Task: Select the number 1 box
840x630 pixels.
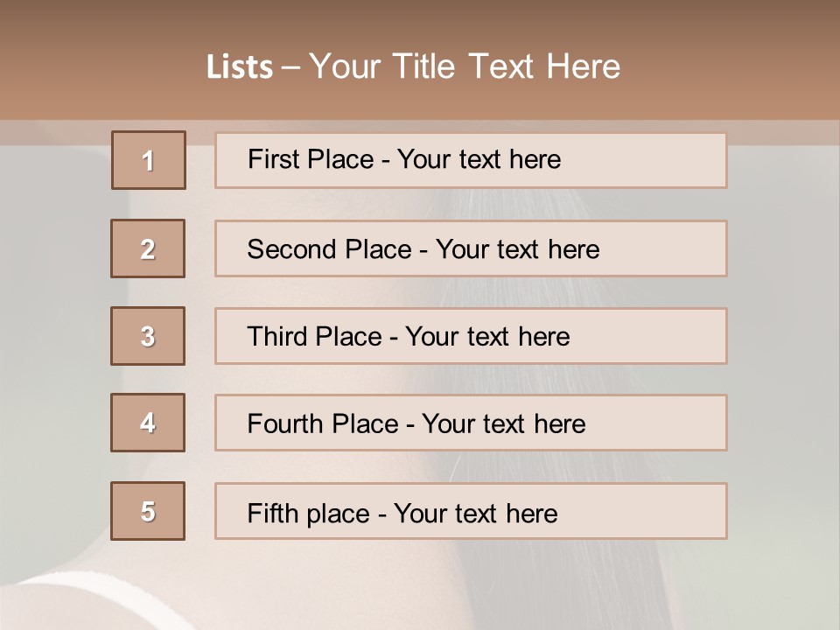Action: tap(149, 160)
